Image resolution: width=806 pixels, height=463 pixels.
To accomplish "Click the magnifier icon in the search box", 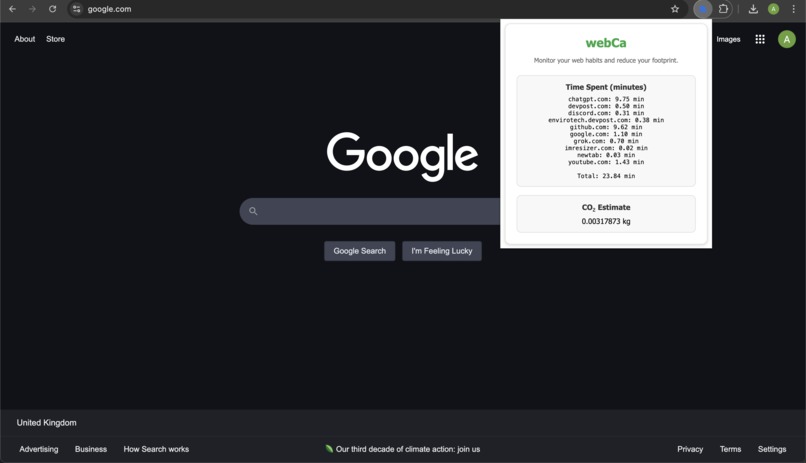I will [253, 211].
